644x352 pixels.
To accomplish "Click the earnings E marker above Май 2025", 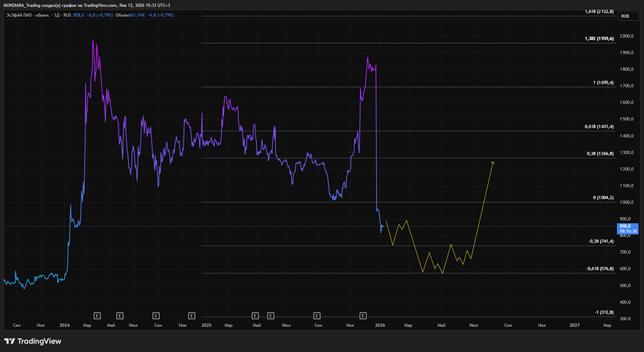I will tap(255, 315).
